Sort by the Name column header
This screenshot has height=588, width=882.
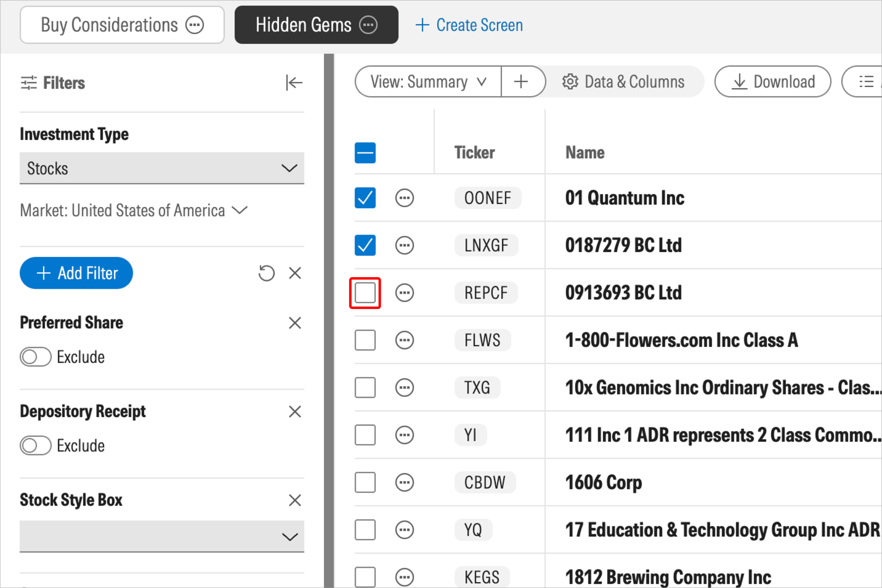click(x=585, y=153)
